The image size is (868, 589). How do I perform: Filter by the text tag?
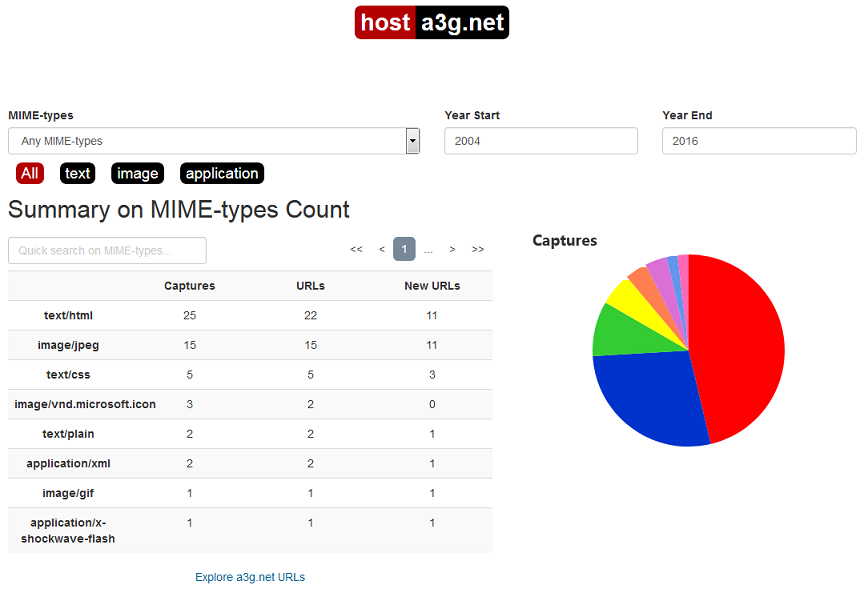(77, 173)
